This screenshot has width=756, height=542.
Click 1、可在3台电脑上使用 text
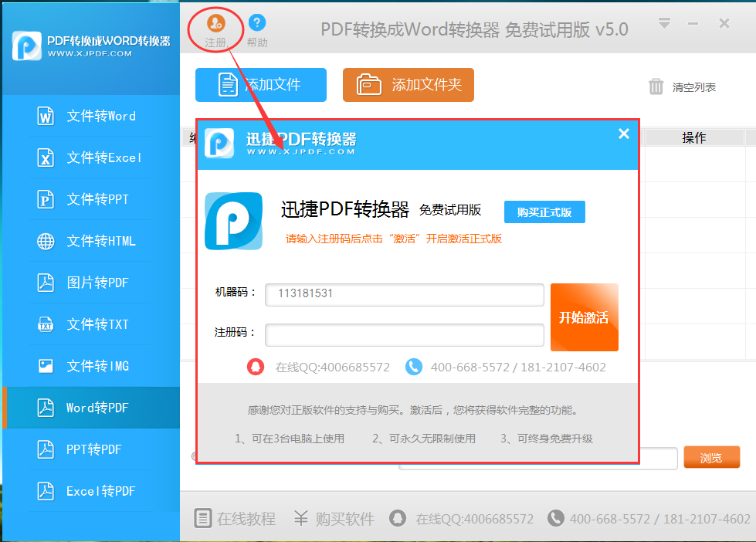point(290,439)
